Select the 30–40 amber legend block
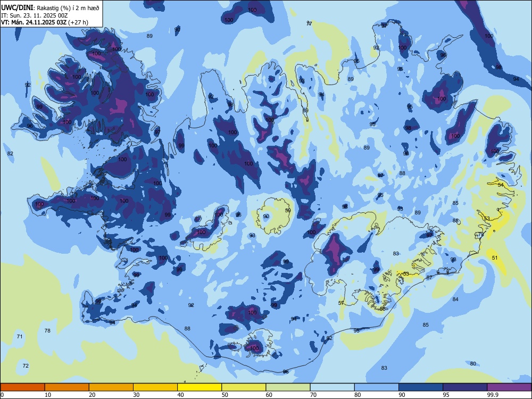 pos(155,387)
